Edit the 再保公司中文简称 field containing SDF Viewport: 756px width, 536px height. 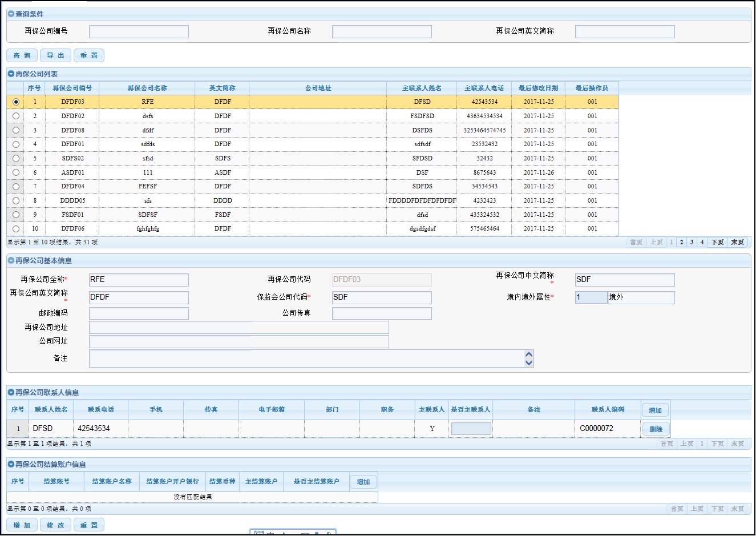tap(625, 280)
